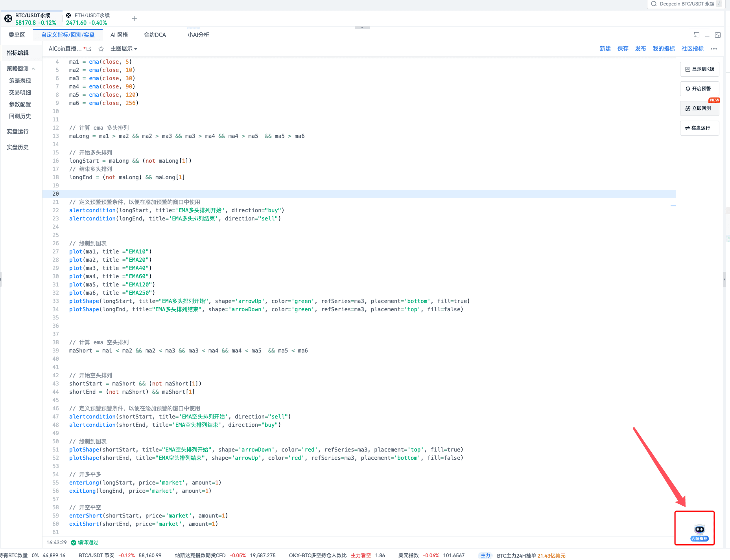Expand the right side panel handle

[724, 280]
